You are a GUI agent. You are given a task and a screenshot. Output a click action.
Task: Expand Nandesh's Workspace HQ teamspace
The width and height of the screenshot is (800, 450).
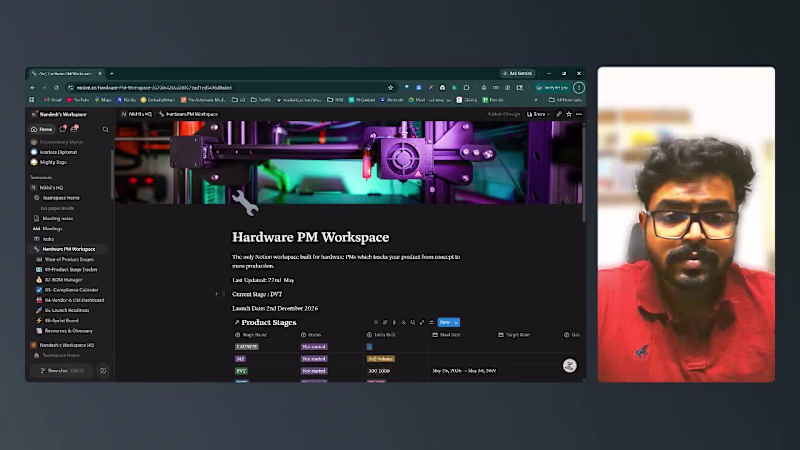[62, 345]
